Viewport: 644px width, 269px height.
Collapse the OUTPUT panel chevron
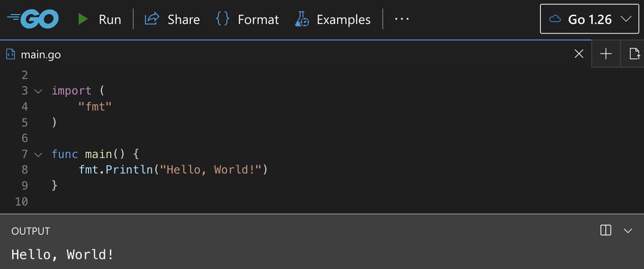pos(628,231)
